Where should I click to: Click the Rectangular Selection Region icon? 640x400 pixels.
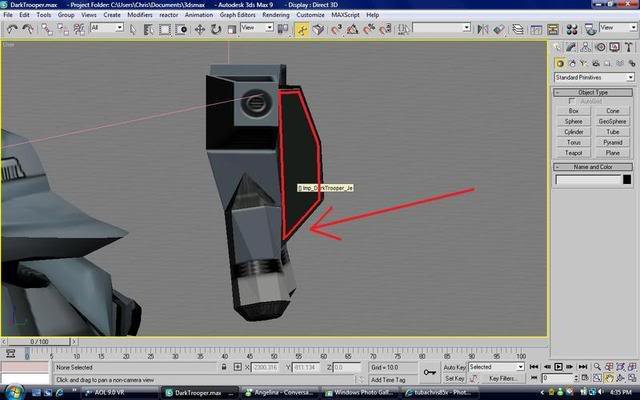coord(164,29)
